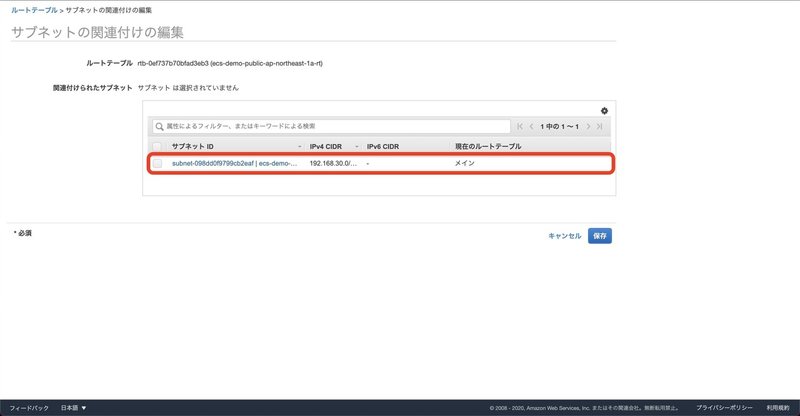Image resolution: width=800 pixels, height=416 pixels.
Task: Click the ルートテーブル breadcrumb link
Action: [34, 10]
